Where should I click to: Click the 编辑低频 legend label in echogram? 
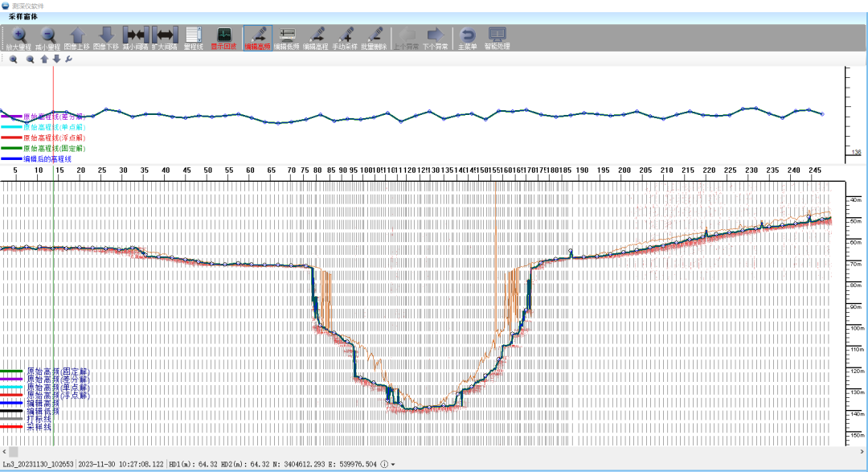(43, 412)
